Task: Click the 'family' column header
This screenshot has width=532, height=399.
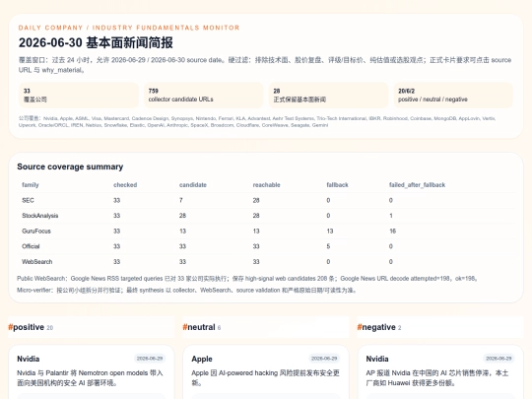Action: tap(31, 185)
